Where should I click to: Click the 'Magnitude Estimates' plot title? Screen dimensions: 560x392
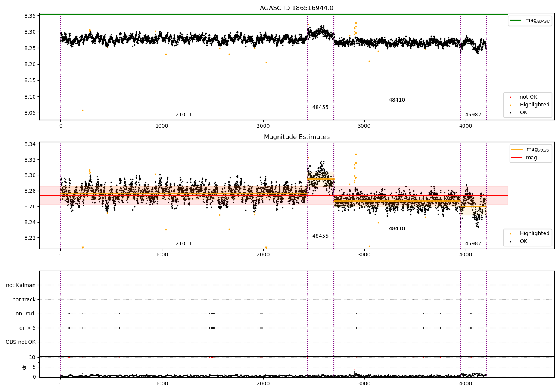(x=296, y=137)
